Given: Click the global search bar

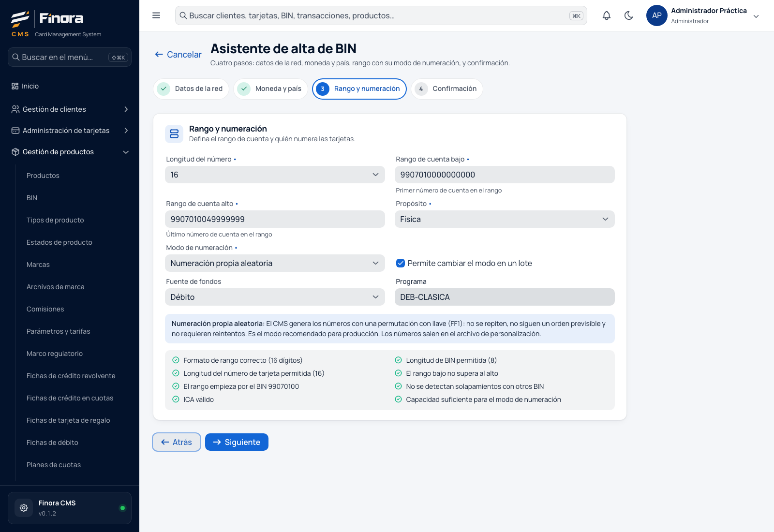Looking at the screenshot, I should point(381,15).
